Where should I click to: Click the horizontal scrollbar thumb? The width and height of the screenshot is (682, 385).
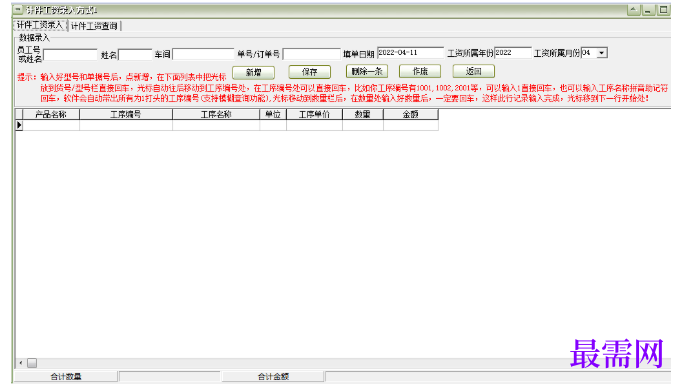(x=32, y=363)
